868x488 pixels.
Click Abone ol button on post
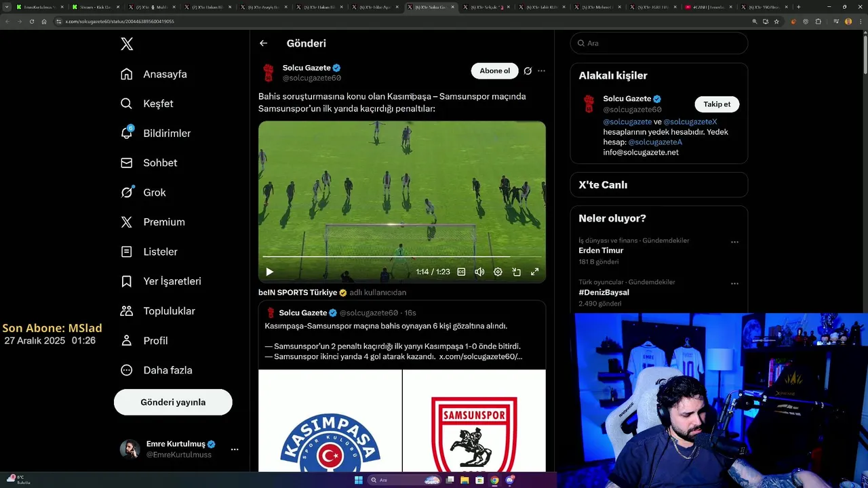pyautogui.click(x=494, y=70)
